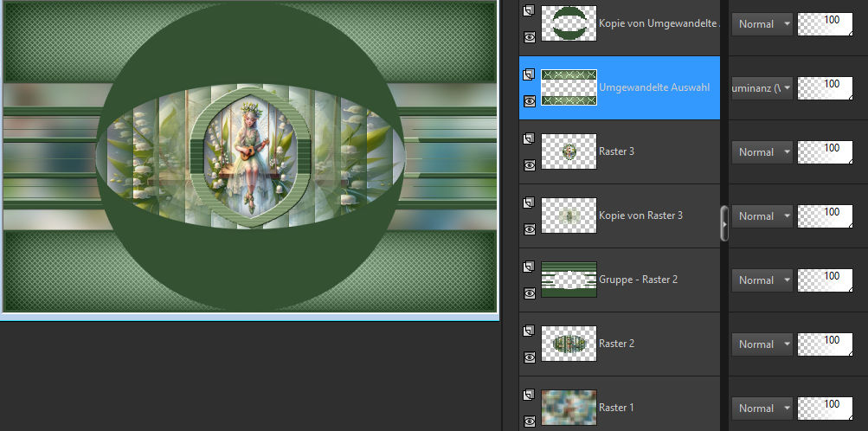Click opacity slider of Raster 2 layer
The image size is (868, 431).
tap(825, 344)
